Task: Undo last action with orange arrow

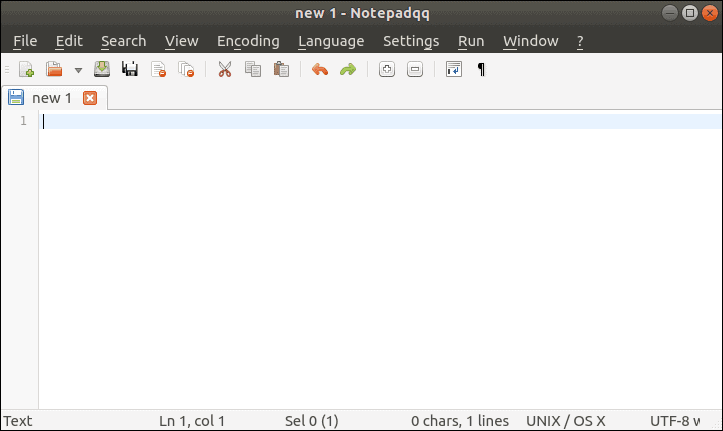Action: (x=320, y=69)
